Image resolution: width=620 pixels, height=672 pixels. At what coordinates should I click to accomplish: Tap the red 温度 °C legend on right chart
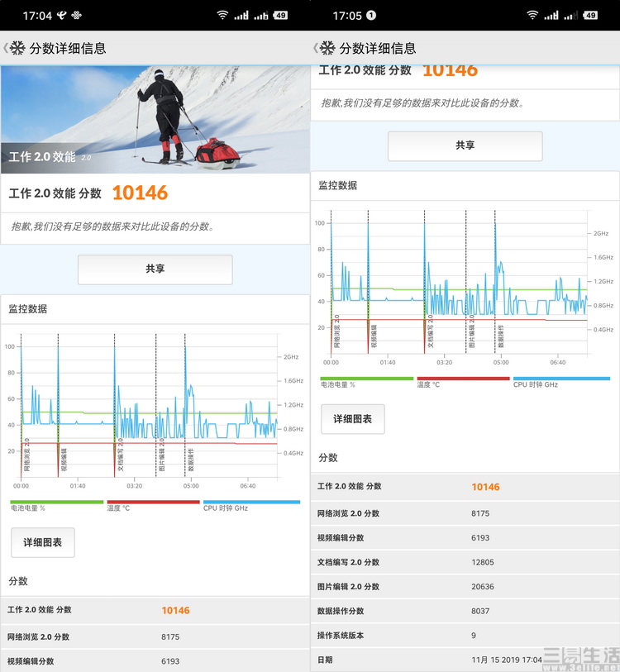(463, 381)
